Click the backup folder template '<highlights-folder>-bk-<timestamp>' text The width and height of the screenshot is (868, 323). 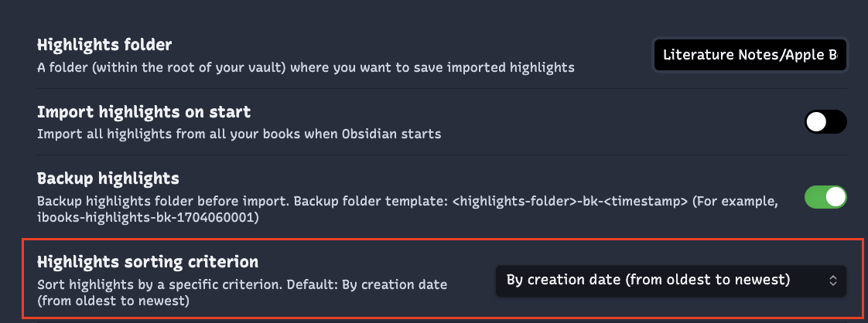tap(570, 202)
